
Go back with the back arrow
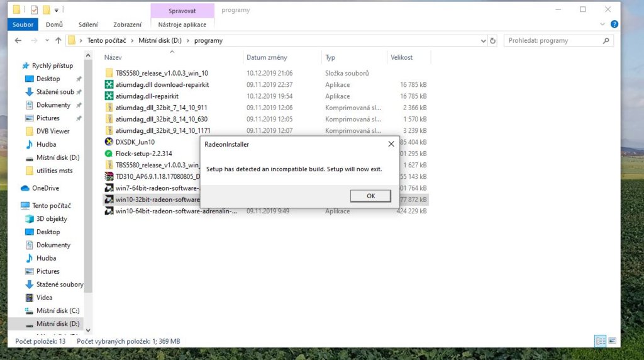[x=18, y=40]
